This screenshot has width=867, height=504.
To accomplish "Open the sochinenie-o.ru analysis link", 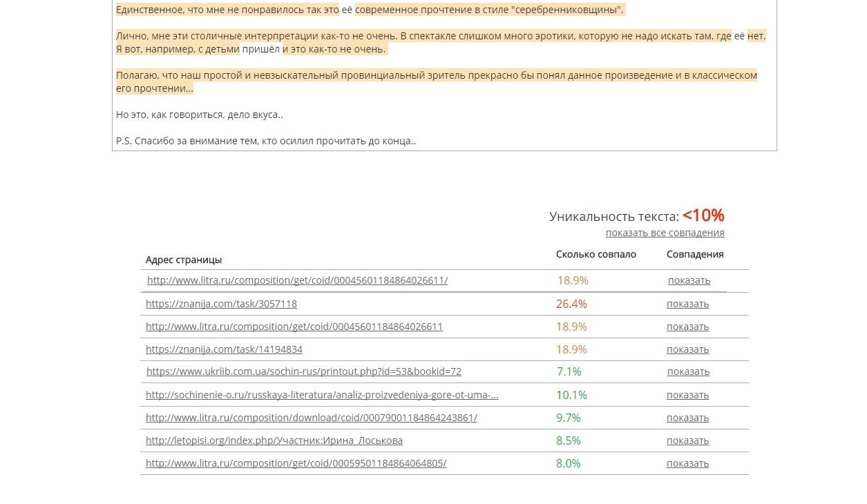I will point(322,395).
